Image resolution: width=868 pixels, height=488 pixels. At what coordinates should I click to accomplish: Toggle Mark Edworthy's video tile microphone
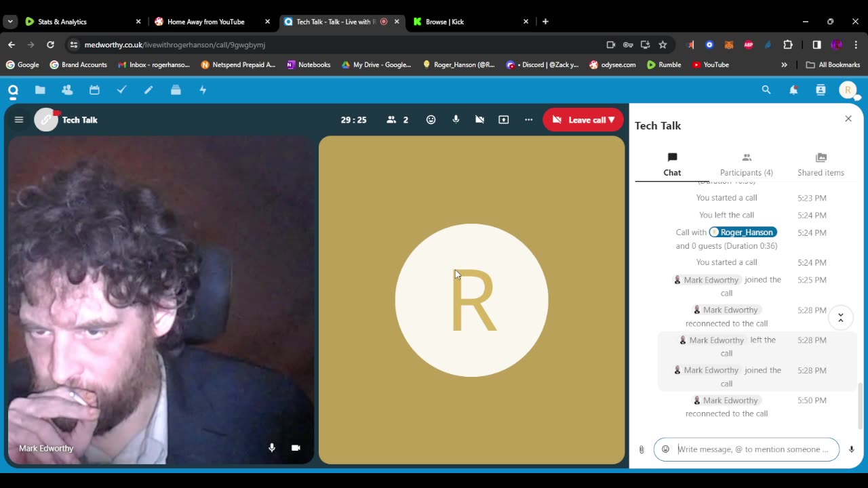pyautogui.click(x=272, y=448)
